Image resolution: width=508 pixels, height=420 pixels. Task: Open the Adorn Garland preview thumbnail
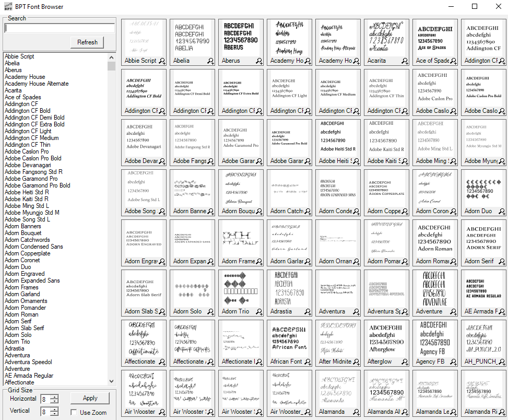point(289,238)
